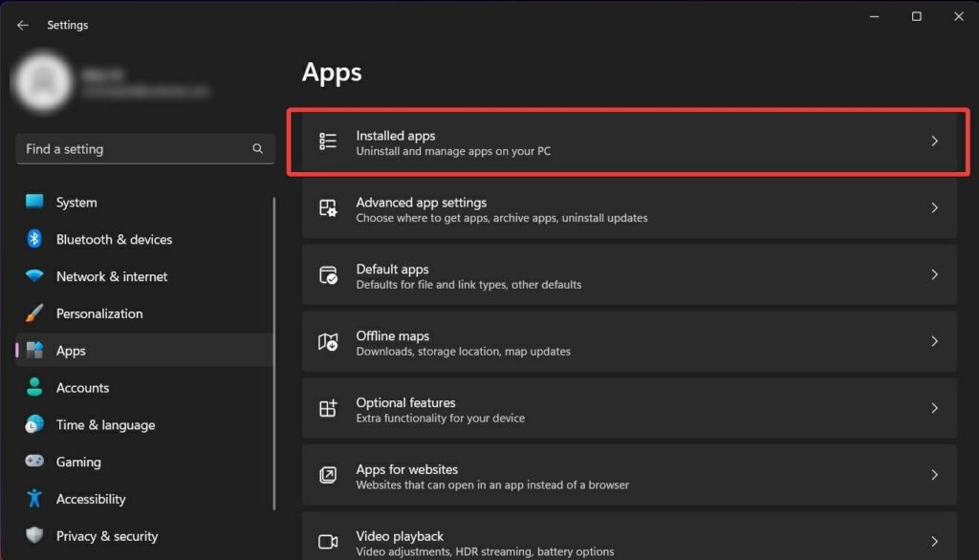979x560 pixels.
Task: Open Advanced app settings title
Action: 422,203
